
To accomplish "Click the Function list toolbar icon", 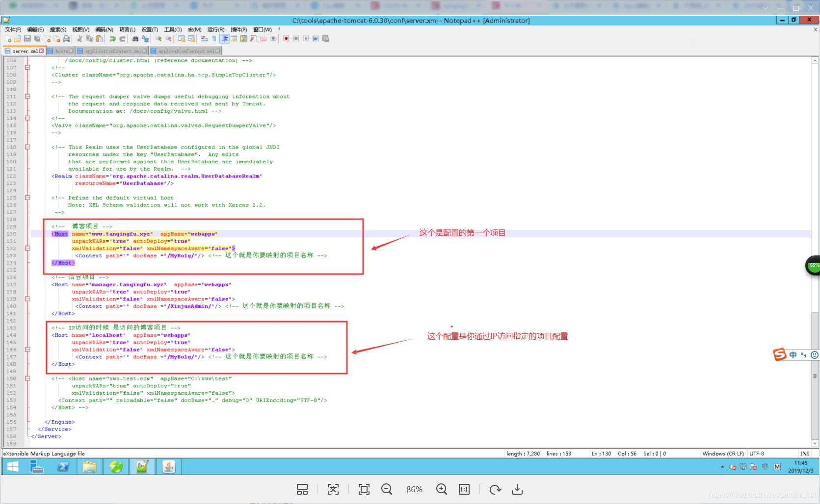I will click(x=254, y=39).
